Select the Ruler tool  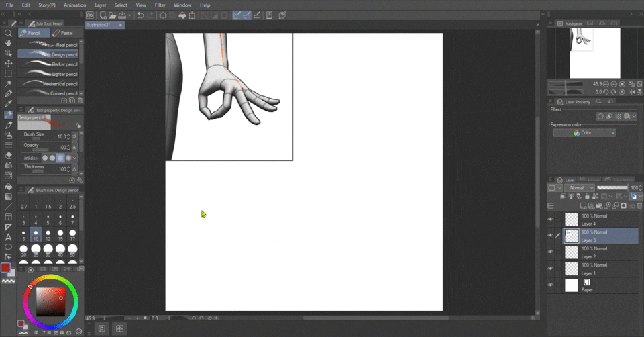[8, 227]
